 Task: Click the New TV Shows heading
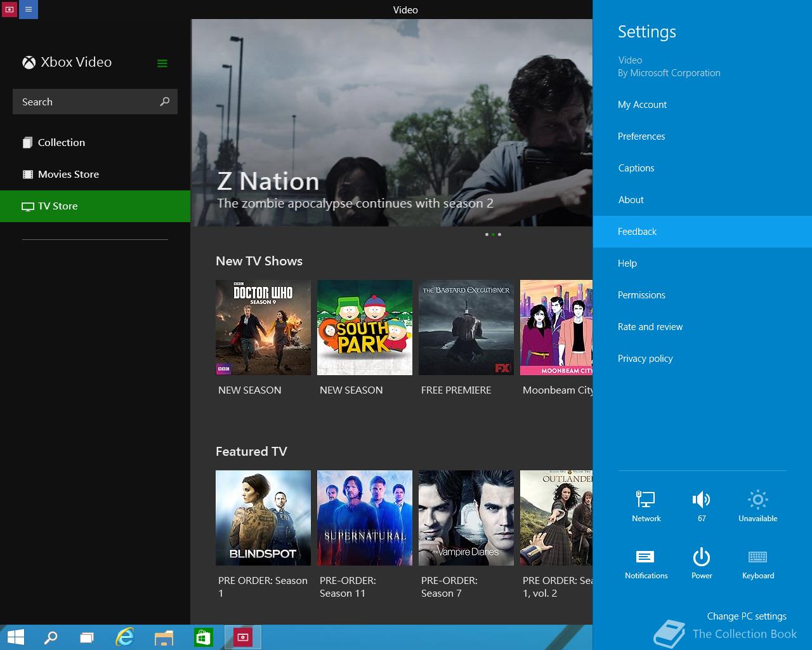coord(259,261)
